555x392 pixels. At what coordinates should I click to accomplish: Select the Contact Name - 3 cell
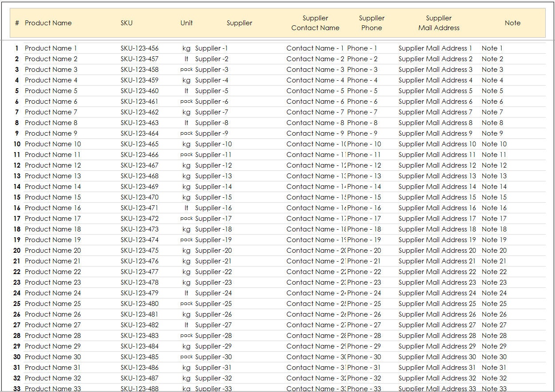314,69
